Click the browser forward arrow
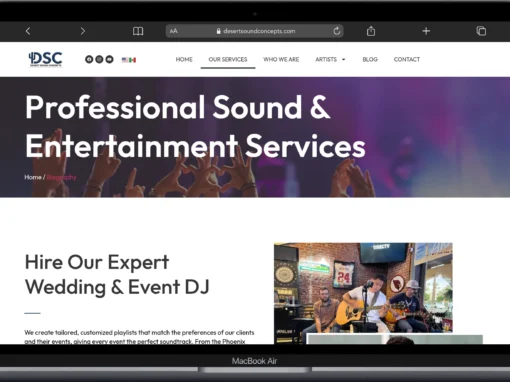Screen dimensions: 510x382 click(x=83, y=31)
